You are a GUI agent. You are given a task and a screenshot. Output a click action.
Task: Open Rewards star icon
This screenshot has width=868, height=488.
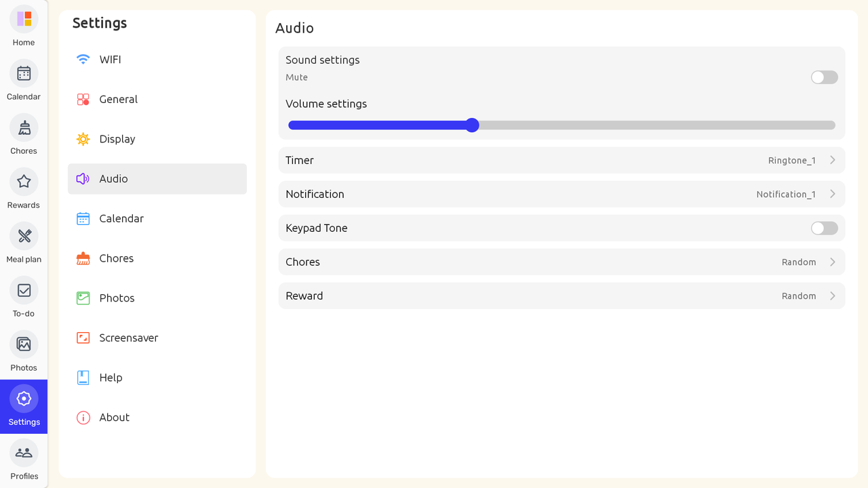24,182
